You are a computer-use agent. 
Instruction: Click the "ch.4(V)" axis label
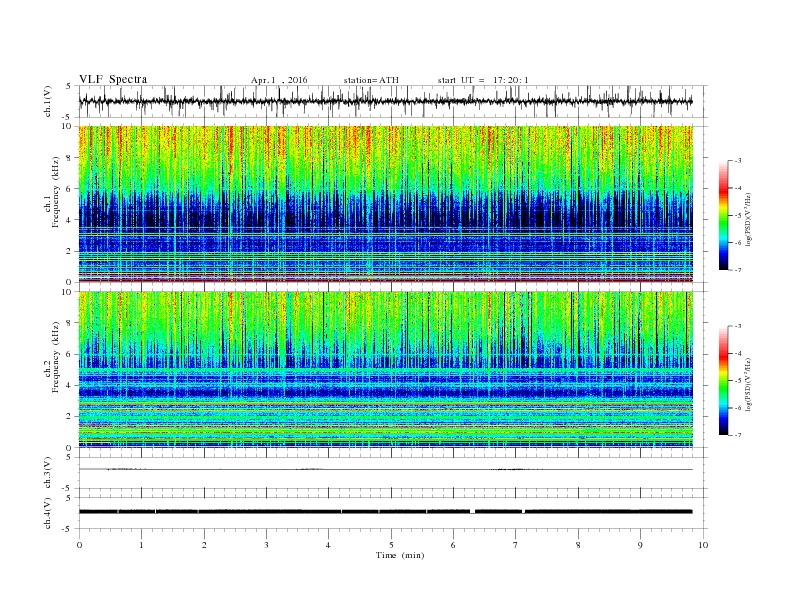tap(48, 513)
